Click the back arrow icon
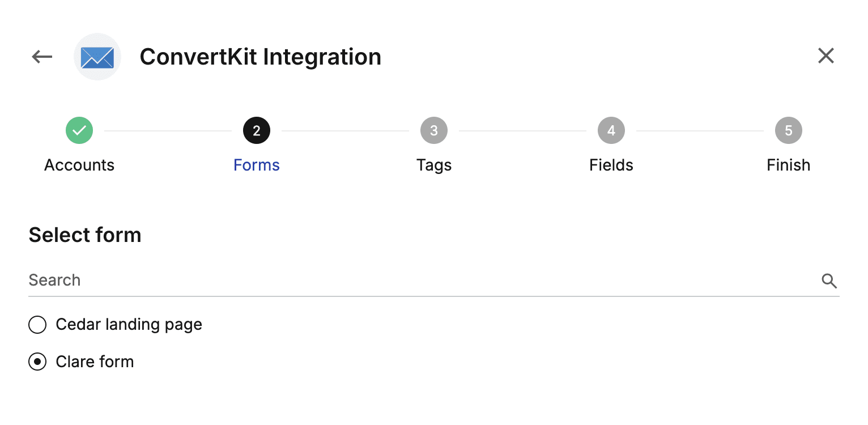The image size is (868, 425). point(41,56)
